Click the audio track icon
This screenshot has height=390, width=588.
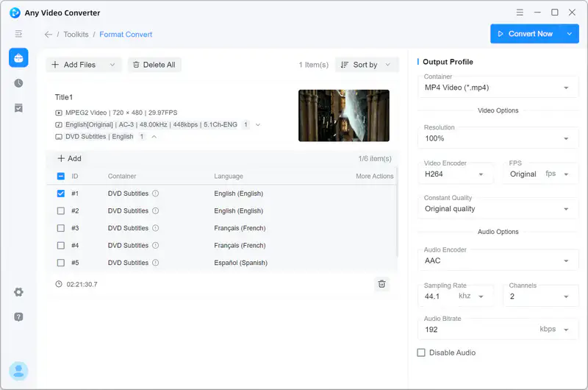pos(59,124)
